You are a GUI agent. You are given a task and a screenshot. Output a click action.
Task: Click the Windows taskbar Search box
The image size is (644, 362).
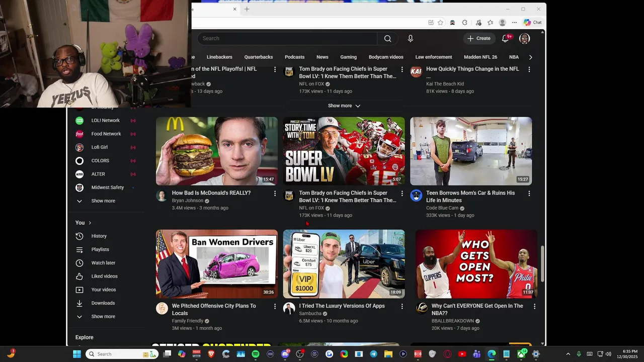[121, 354]
